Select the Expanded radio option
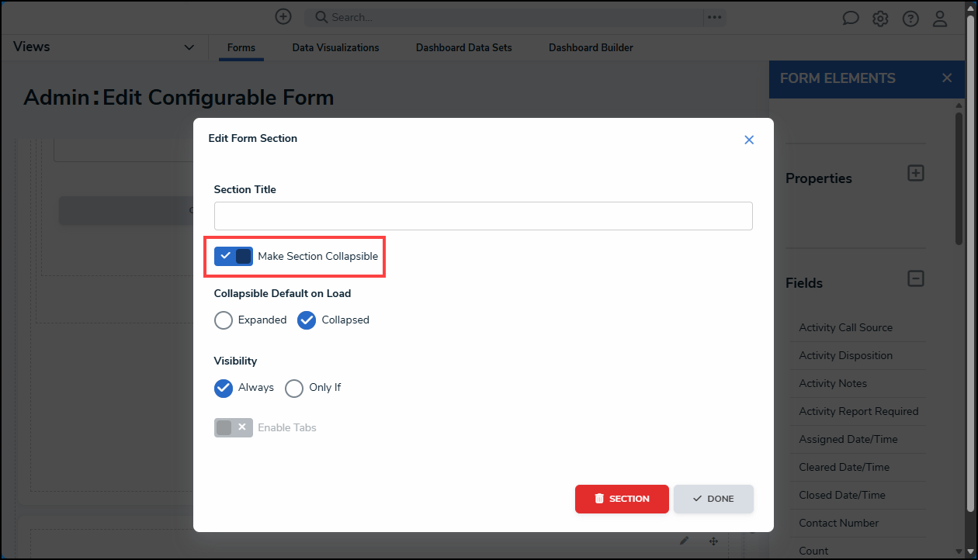This screenshot has width=978, height=560. click(224, 320)
